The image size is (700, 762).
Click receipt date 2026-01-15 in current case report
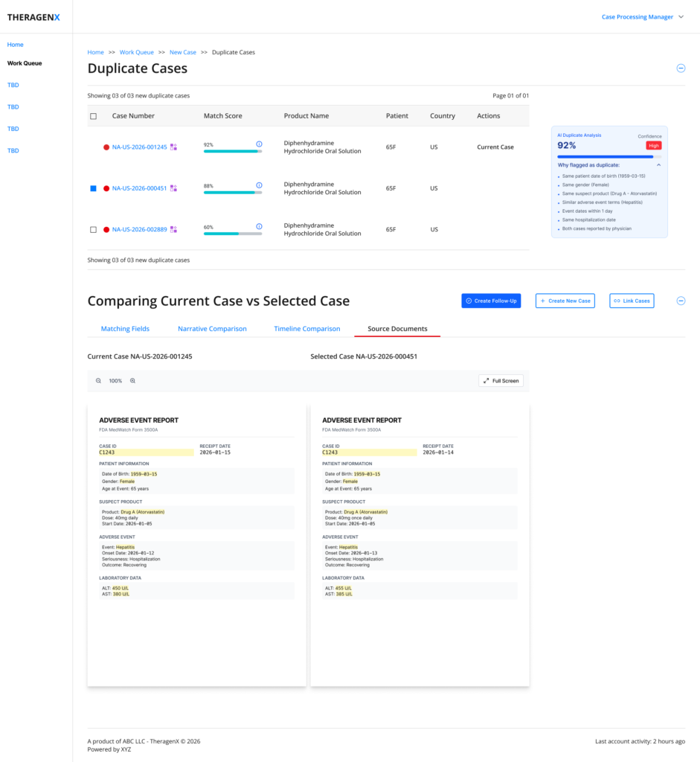[215, 452]
